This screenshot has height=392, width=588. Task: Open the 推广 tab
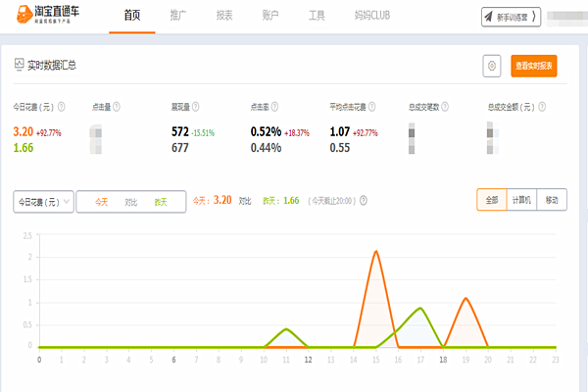[x=178, y=16]
